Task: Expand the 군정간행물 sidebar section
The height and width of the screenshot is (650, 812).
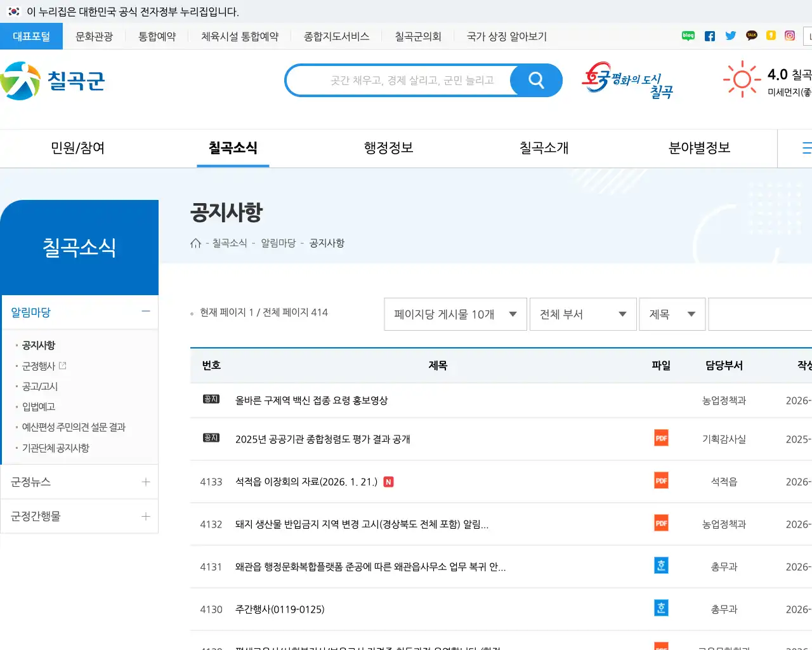Action: 145,516
